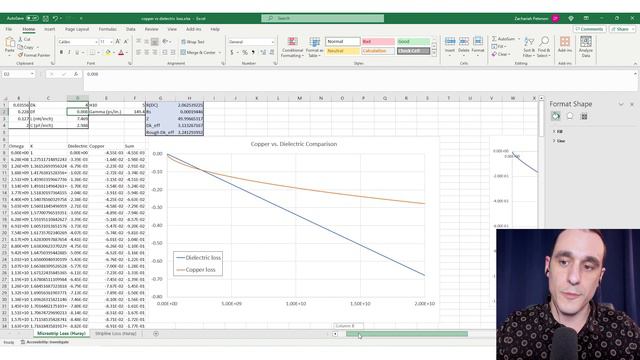
Task: Open the Page Layout ribbon tab
Action: coord(77,29)
